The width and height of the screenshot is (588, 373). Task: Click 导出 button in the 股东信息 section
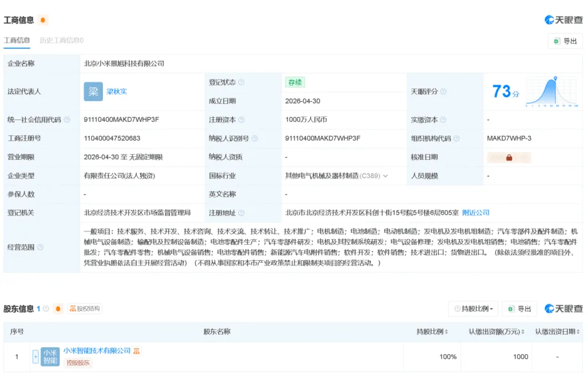(519, 309)
